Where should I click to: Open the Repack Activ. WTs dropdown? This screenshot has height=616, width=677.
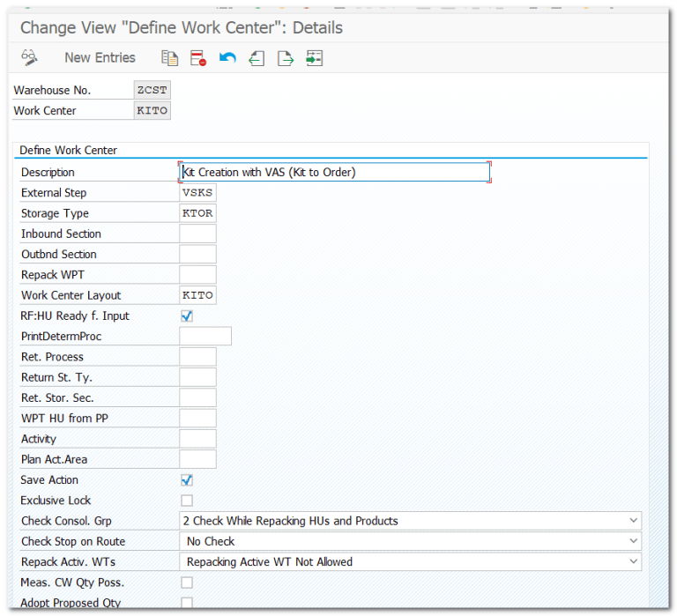(x=410, y=561)
